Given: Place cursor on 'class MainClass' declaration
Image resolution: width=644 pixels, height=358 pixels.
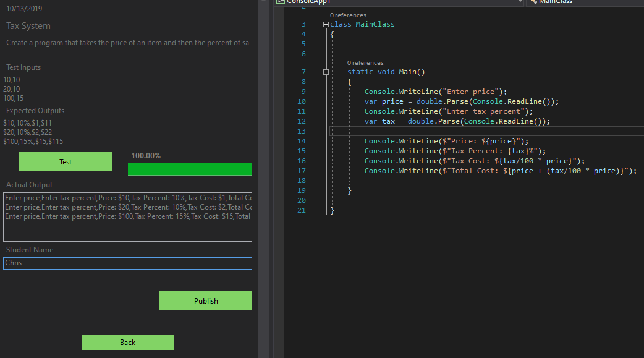Looking at the screenshot, I should (362, 24).
